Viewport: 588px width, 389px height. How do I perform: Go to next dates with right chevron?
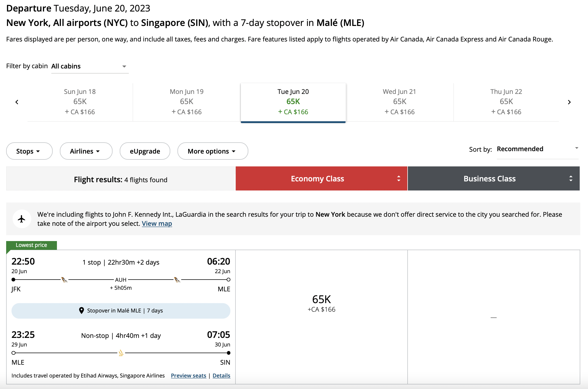pos(569,102)
